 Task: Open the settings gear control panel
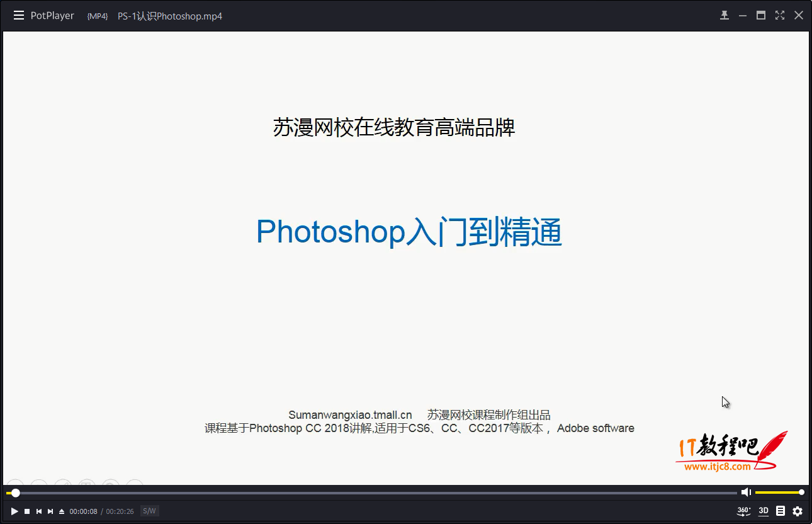click(x=798, y=511)
